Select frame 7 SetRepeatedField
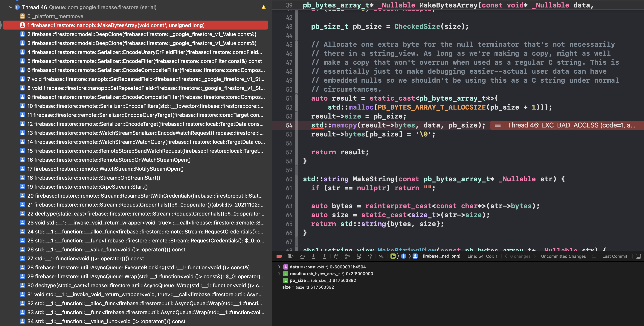This screenshot has height=326, width=644. pos(135,79)
